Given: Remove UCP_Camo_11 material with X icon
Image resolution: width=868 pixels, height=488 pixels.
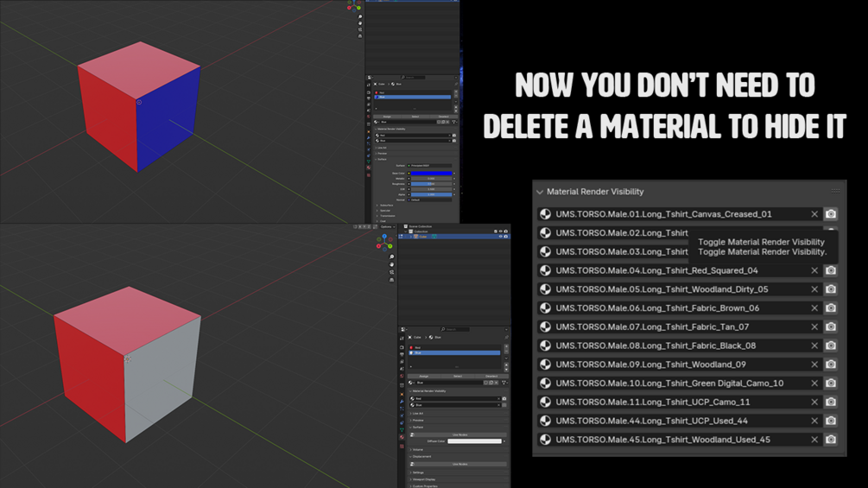Looking at the screenshot, I should coord(814,402).
